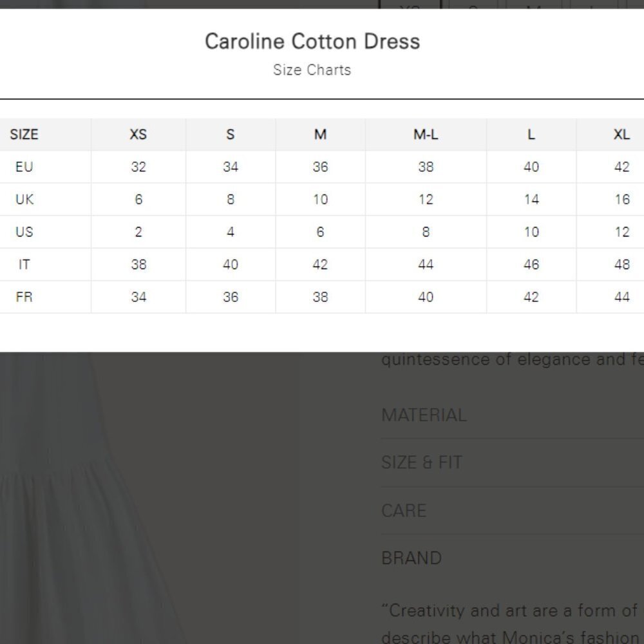The image size is (644, 644).
Task: Select the Size Charts subtitle
Action: (312, 70)
